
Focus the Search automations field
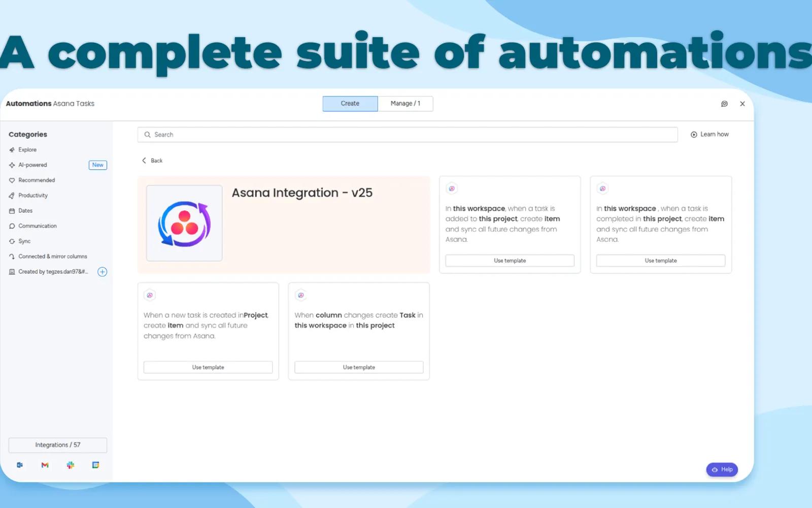coord(408,135)
